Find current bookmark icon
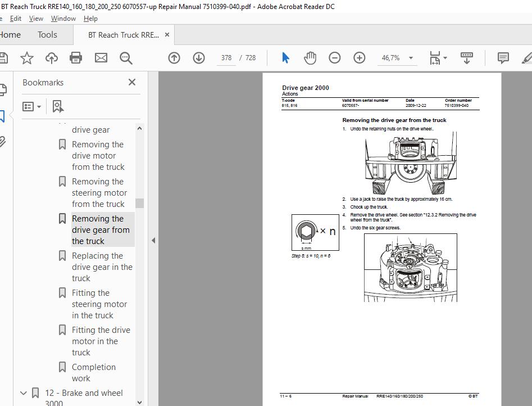Viewport: 532px width, 406px height. click(x=58, y=106)
